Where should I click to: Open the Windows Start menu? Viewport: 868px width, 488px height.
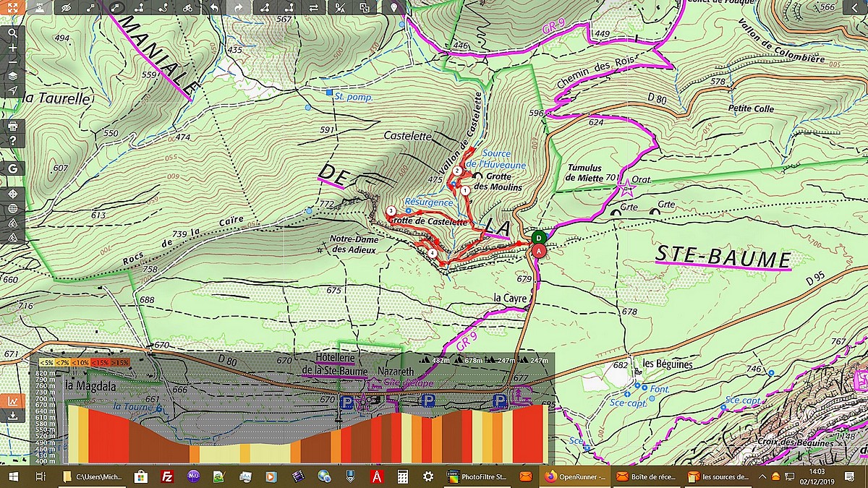pyautogui.click(x=12, y=476)
